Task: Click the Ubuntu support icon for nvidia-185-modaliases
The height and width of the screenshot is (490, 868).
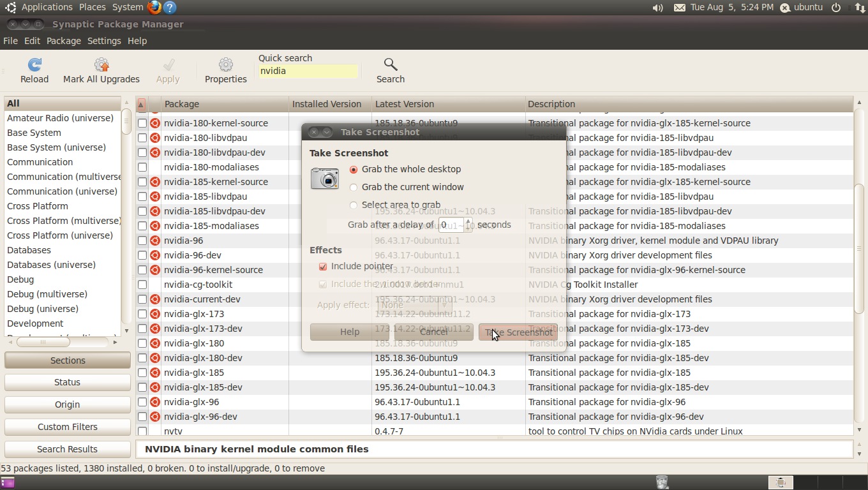Action: pyautogui.click(x=155, y=226)
